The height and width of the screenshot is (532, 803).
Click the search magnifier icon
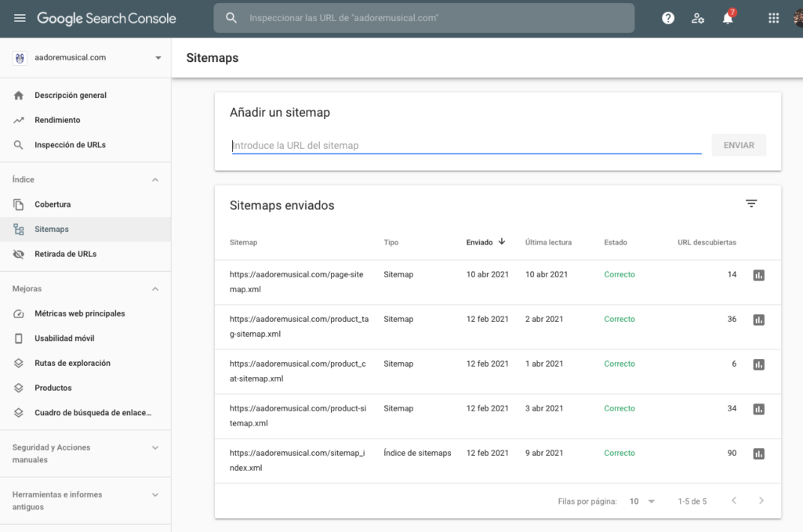231,18
